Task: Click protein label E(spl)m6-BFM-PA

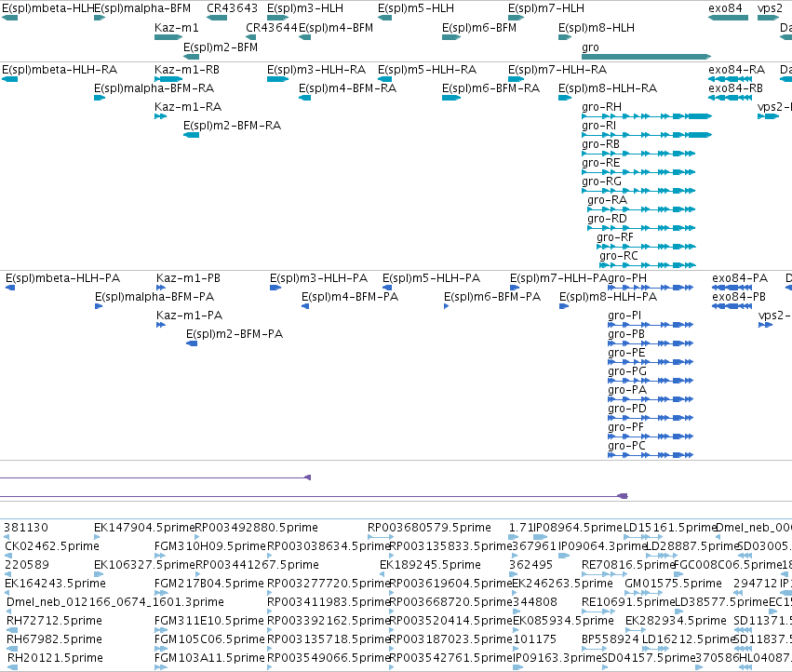Action: pyautogui.click(x=492, y=297)
